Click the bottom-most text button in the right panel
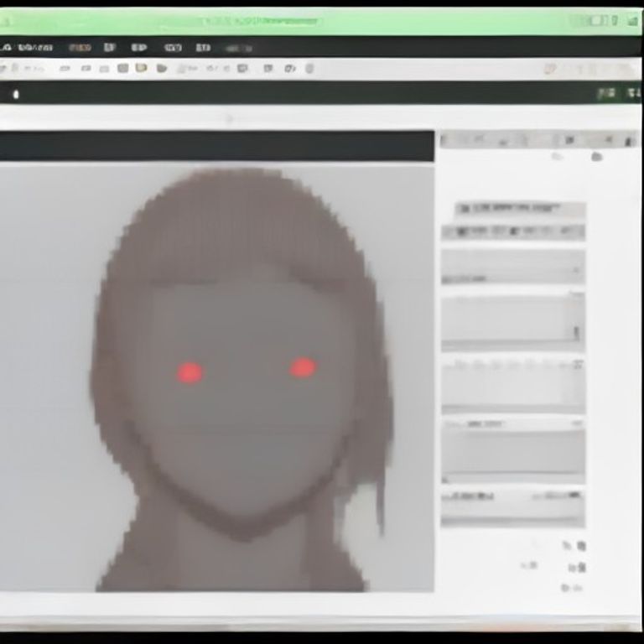644x644 pixels. point(572,588)
